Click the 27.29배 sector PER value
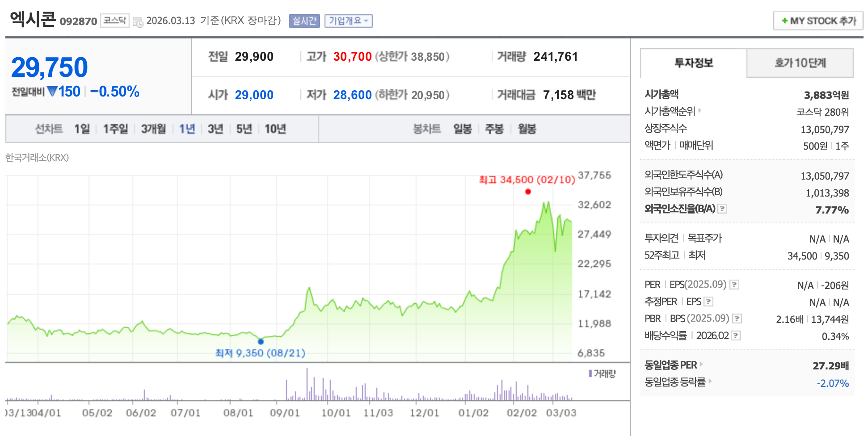868x436 pixels. point(831,366)
